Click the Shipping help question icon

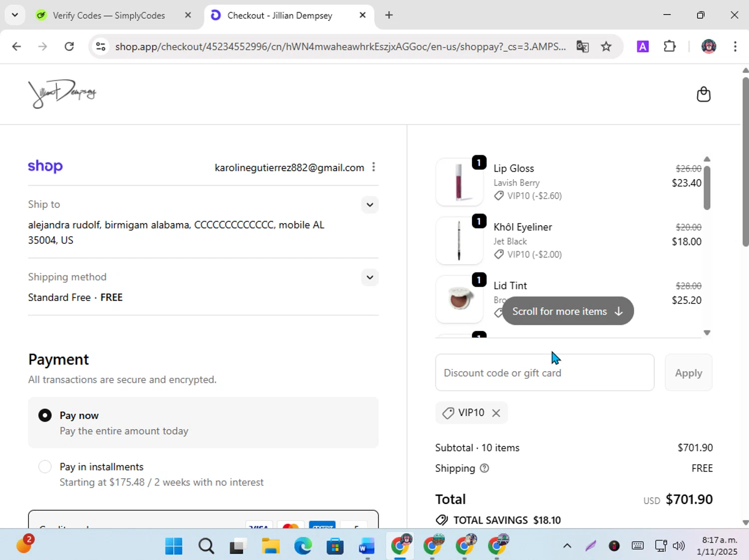pyautogui.click(x=484, y=468)
